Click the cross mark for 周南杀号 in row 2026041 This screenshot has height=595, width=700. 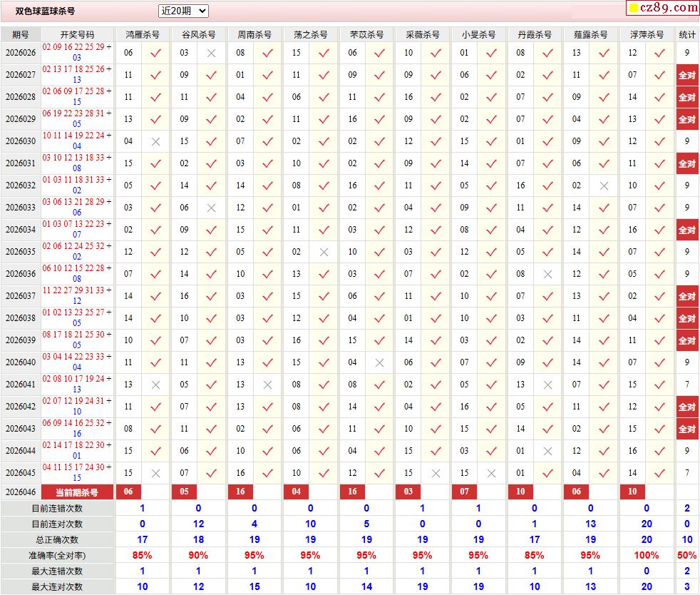click(x=267, y=385)
